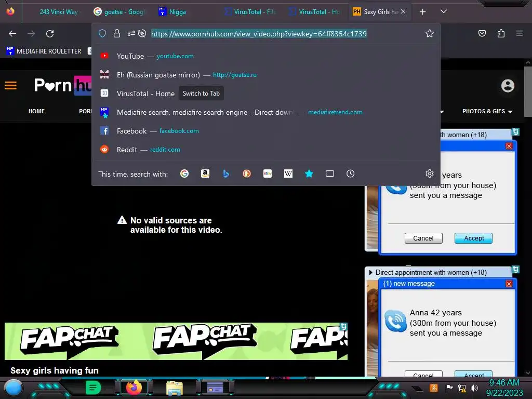Open File Explorer from the taskbar
The height and width of the screenshot is (399, 532).
click(x=175, y=388)
